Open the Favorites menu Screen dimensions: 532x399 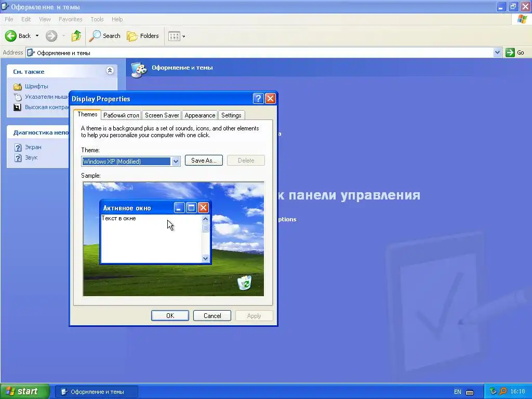click(x=70, y=19)
